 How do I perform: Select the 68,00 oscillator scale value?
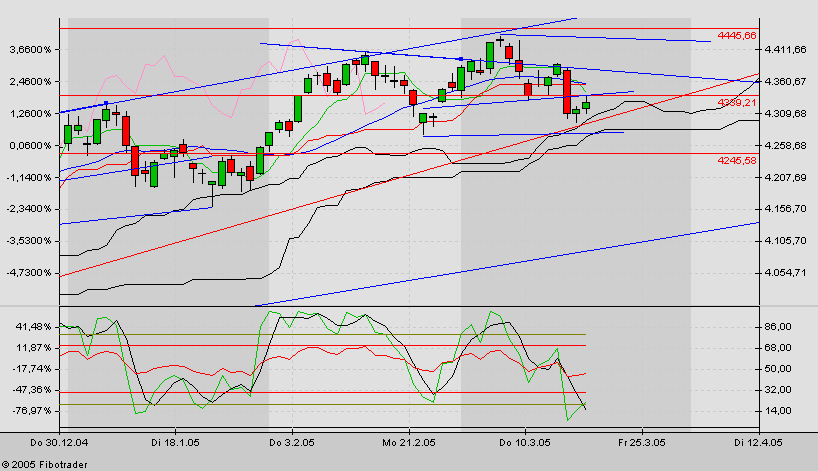coord(778,347)
